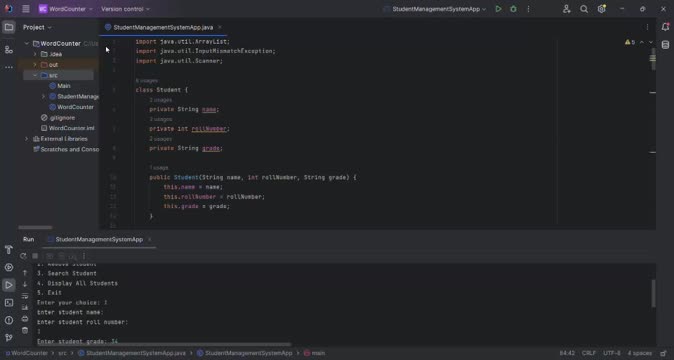Screen dimensions: 674x360
Task: Toggle the Project tool window folder icon
Action: [x=9, y=27]
